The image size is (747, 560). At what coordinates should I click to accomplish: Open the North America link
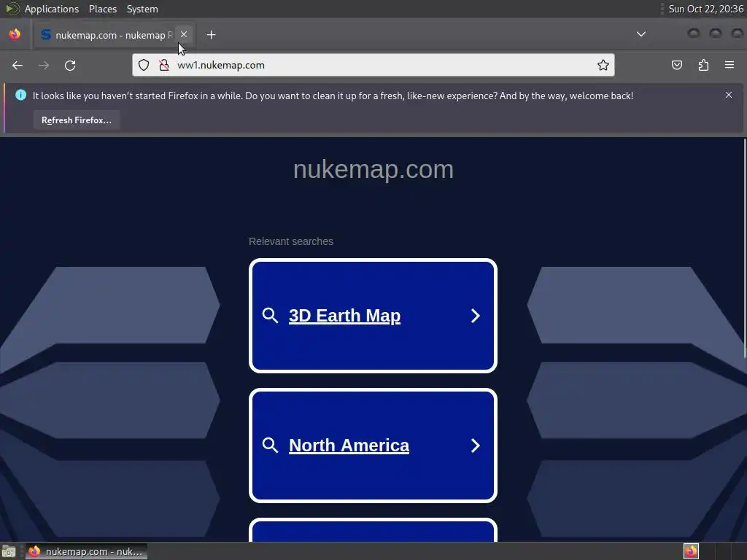coord(349,446)
